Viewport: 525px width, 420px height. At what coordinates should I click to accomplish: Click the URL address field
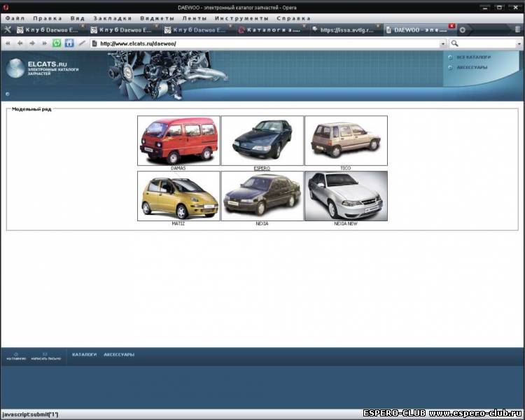tap(268, 43)
